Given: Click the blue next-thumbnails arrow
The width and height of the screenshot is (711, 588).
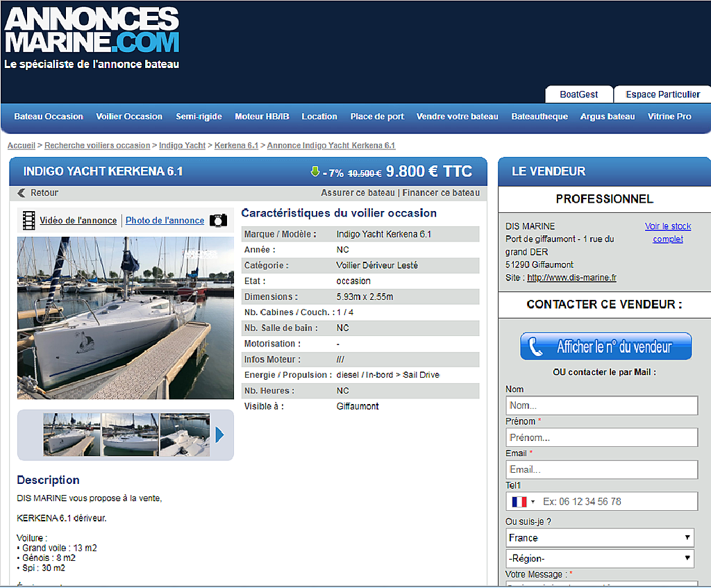Looking at the screenshot, I should coord(220,435).
